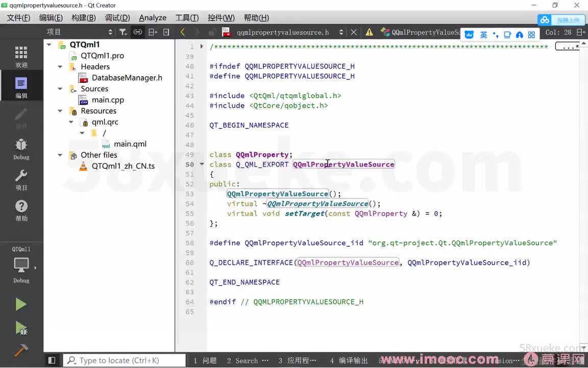This screenshot has width=588, height=368.
Task: Open the QTQml1 Debug kit selector
Action: point(21,265)
